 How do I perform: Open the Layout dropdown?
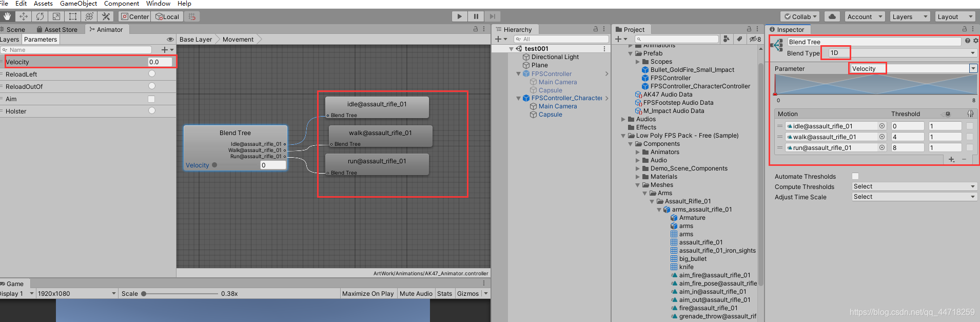(x=955, y=16)
